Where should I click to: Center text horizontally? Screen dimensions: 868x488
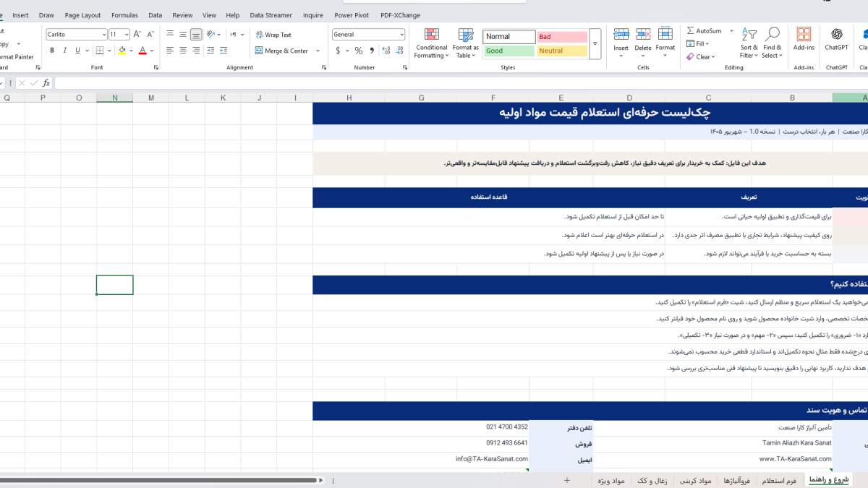click(x=183, y=51)
